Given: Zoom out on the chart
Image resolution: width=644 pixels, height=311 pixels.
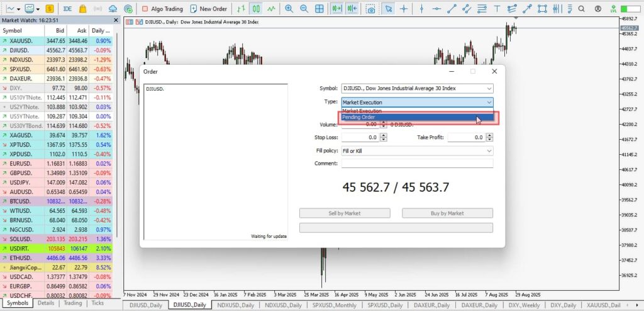Looking at the screenshot, I should [x=304, y=9].
